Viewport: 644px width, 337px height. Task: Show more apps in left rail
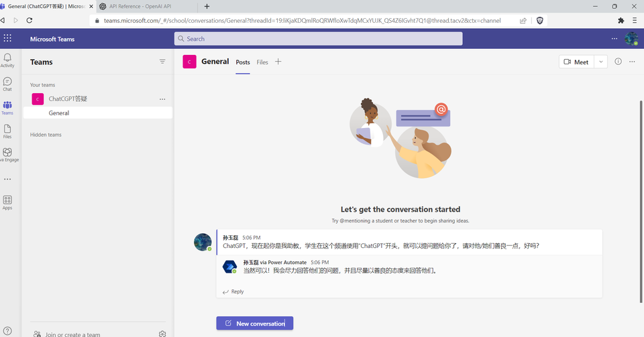(x=7, y=180)
